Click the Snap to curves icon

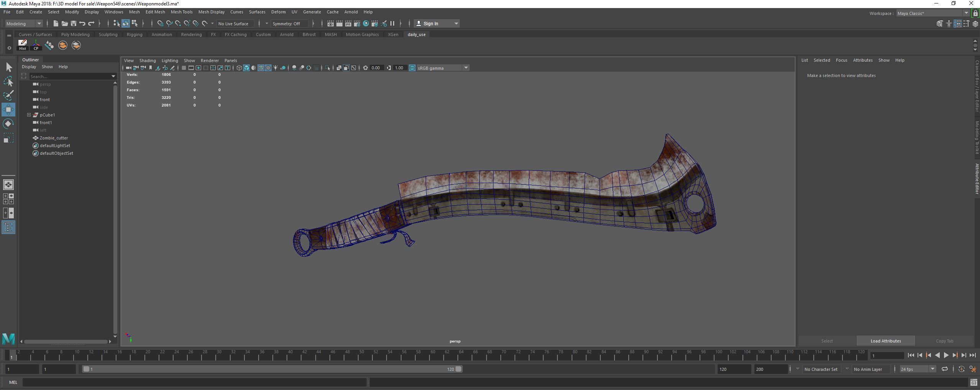(169, 23)
